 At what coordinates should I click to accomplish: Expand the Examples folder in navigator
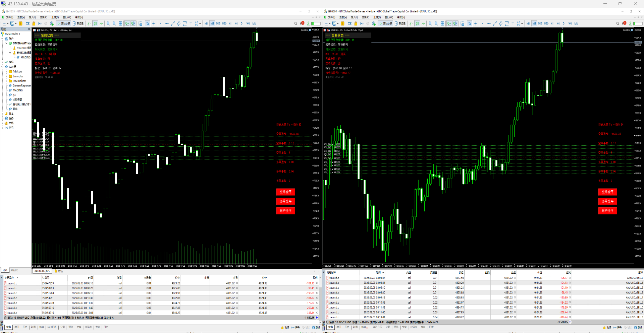coord(6,76)
